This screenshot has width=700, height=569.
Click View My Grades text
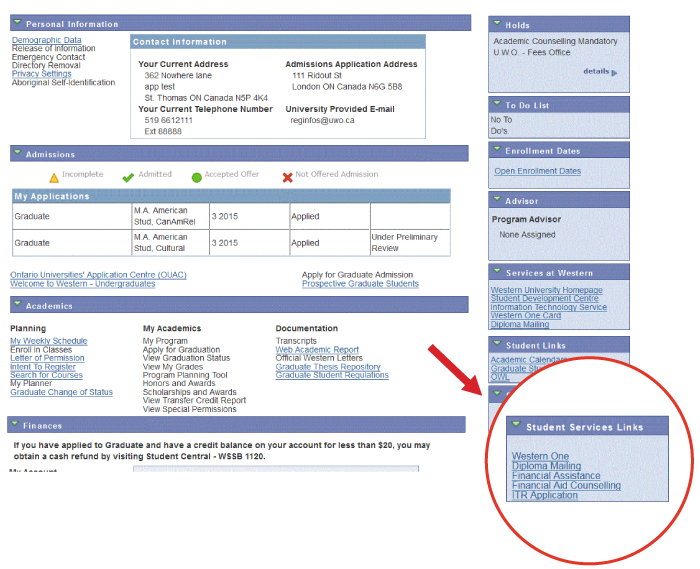[x=173, y=367]
